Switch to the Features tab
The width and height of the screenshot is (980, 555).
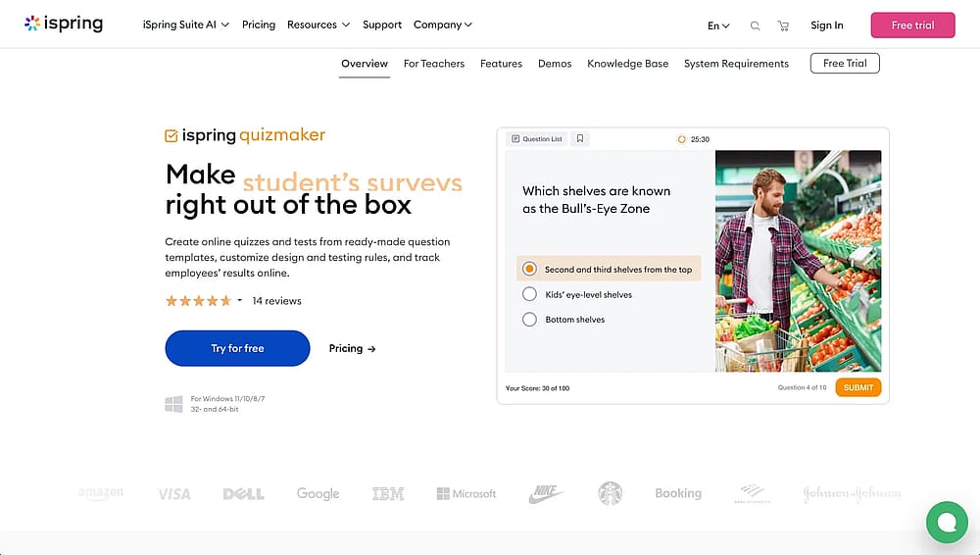[501, 64]
